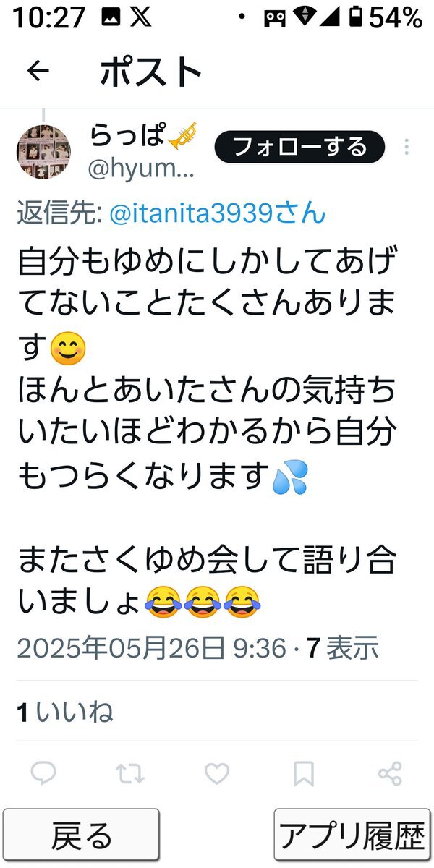Tap the フォローする button
Viewport: 434px width, 868px height.
(x=299, y=147)
